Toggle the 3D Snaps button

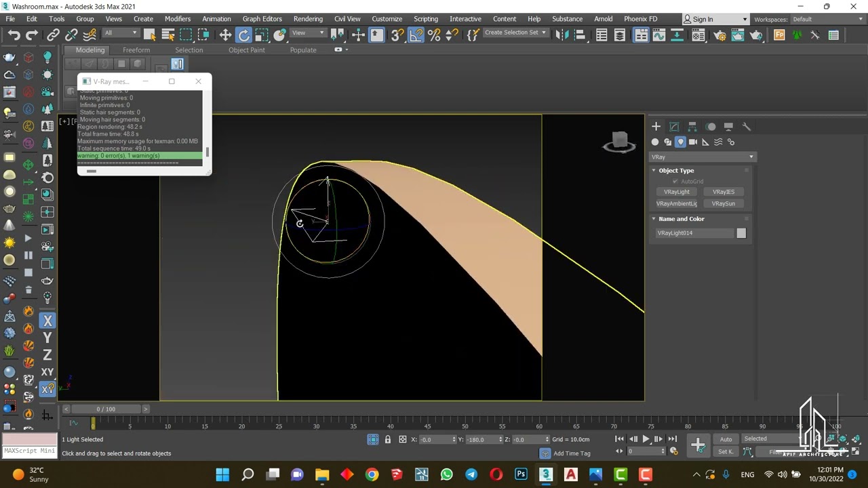tap(397, 35)
